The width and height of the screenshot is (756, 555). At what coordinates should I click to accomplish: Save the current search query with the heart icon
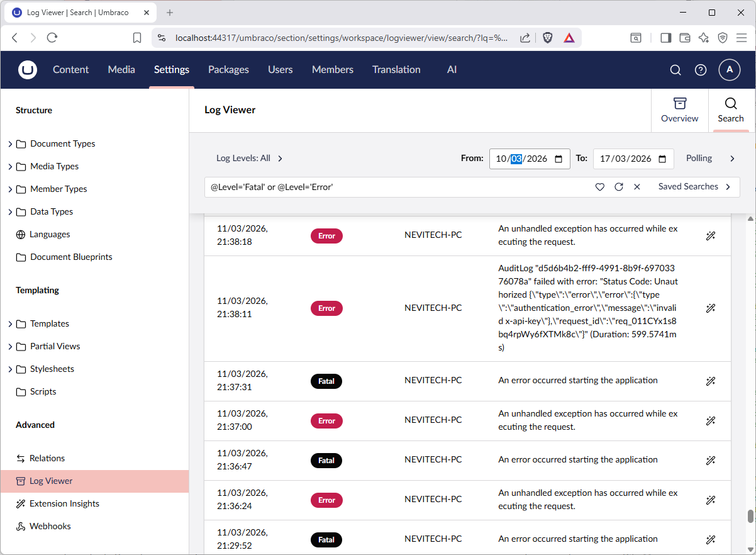coord(599,187)
